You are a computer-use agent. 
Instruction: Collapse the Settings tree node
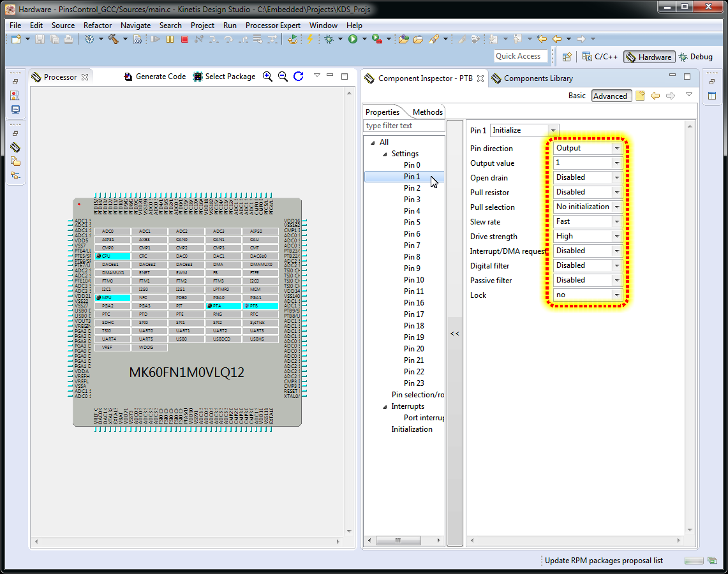385,154
